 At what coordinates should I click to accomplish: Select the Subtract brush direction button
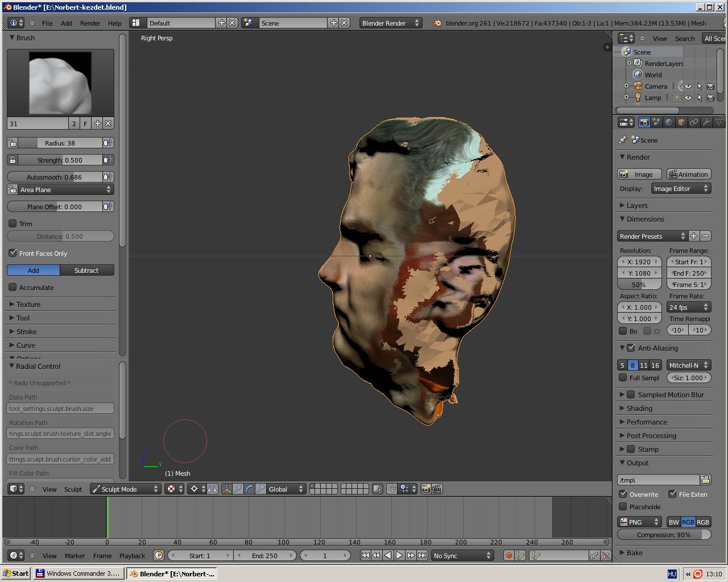tap(86, 270)
